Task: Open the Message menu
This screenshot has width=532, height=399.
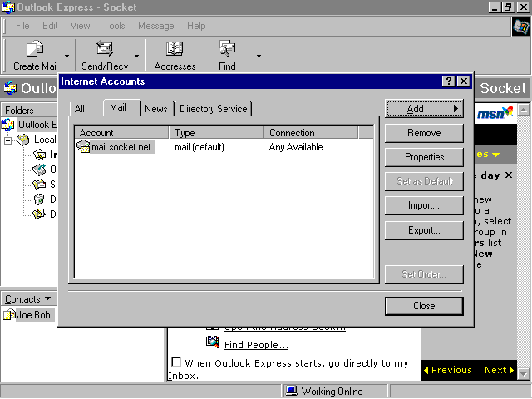Action: click(x=155, y=26)
